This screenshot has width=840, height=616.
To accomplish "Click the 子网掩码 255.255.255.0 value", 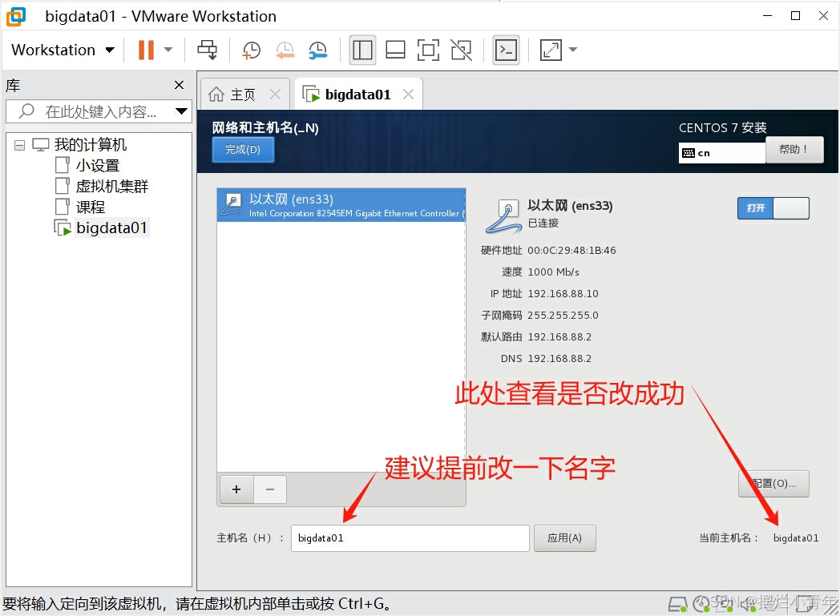I will tap(563, 316).
